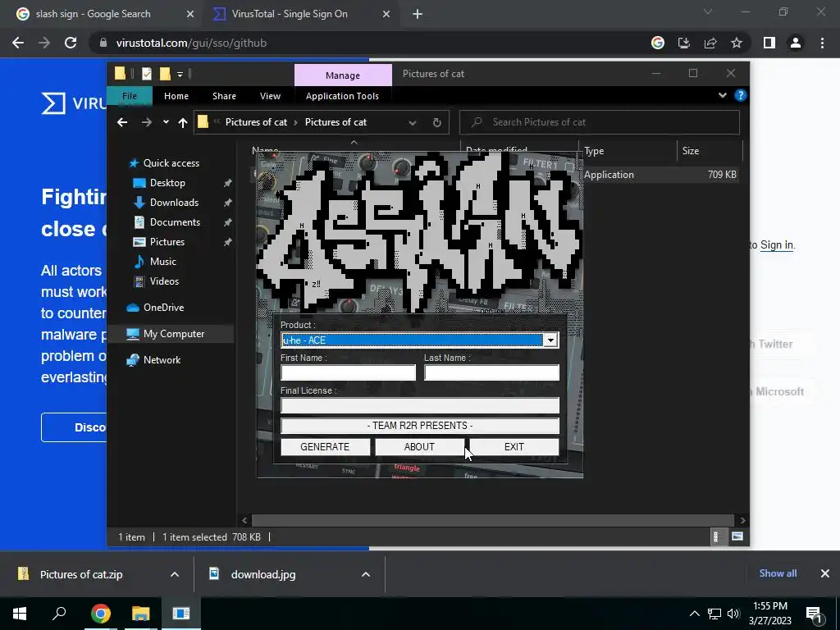Click the Explorer horizontal scrollbar
The width and height of the screenshot is (840, 630).
coord(493,520)
